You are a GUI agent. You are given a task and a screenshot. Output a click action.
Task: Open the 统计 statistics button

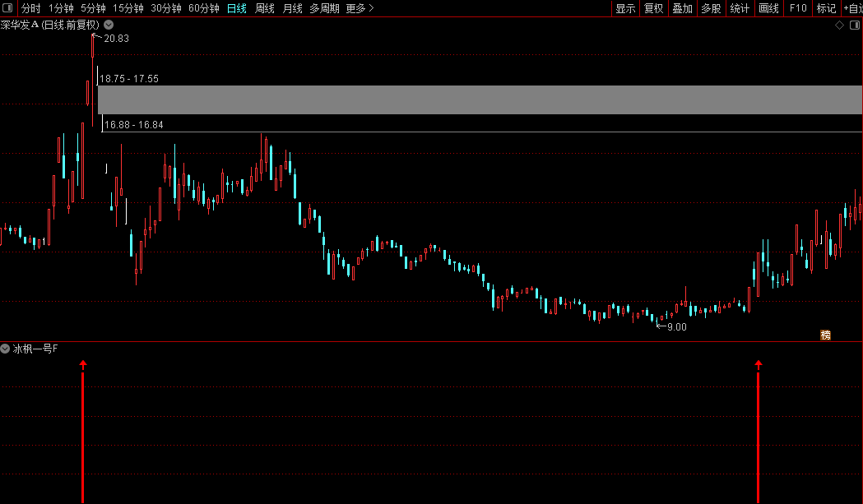tap(740, 8)
